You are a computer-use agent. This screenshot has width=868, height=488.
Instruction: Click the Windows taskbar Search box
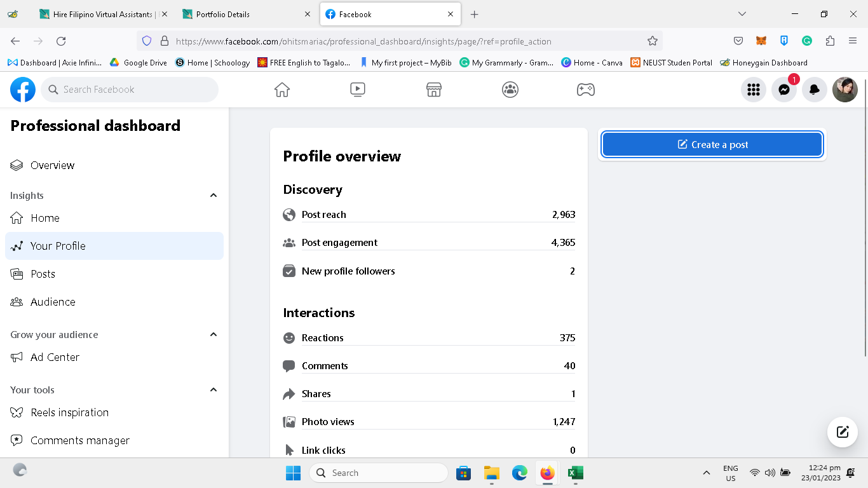point(379,473)
